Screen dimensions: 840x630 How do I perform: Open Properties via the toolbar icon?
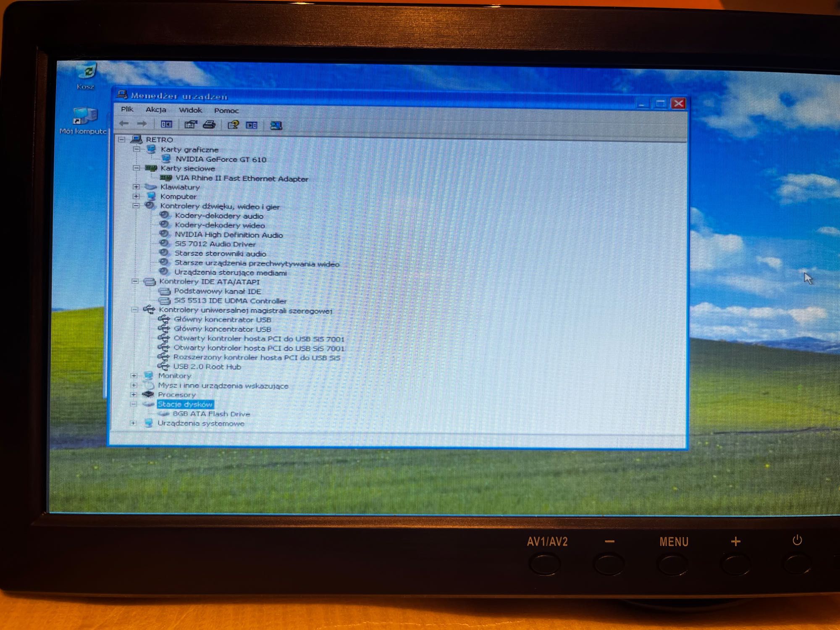(190, 124)
